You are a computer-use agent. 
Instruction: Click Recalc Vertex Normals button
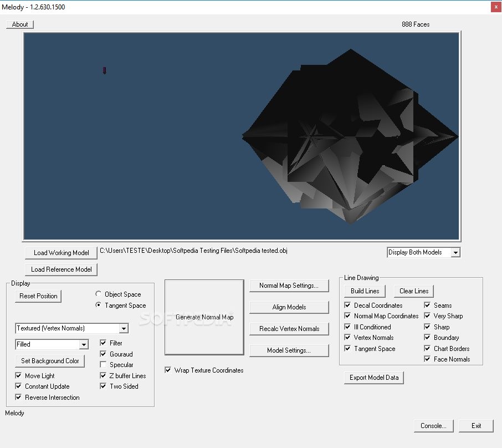pyautogui.click(x=289, y=329)
